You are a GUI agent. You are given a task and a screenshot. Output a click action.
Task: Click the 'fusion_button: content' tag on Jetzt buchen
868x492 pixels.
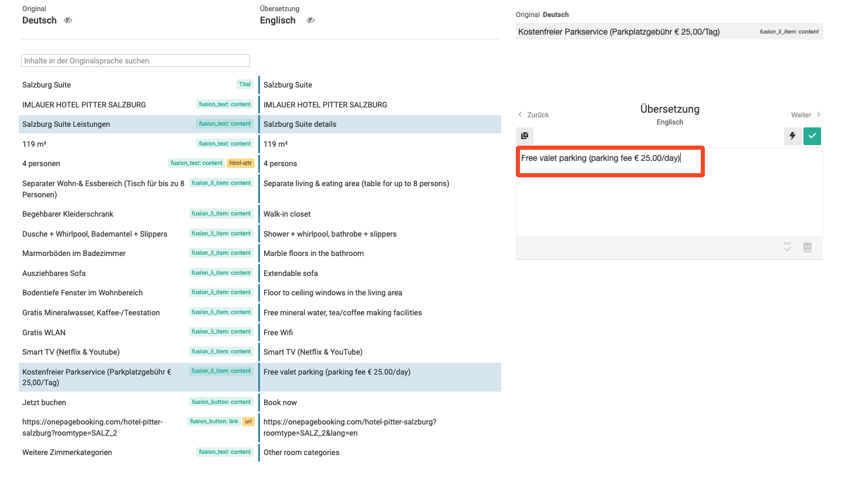click(x=221, y=402)
